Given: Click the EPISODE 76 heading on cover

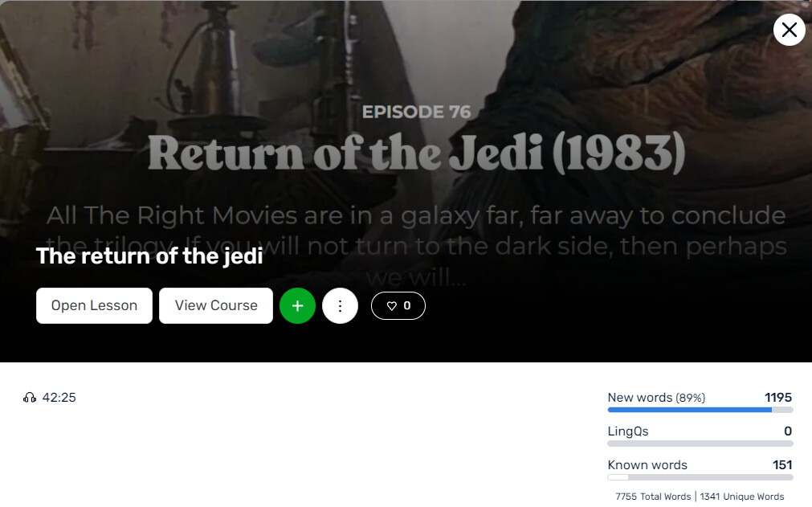Looking at the screenshot, I should (x=416, y=112).
